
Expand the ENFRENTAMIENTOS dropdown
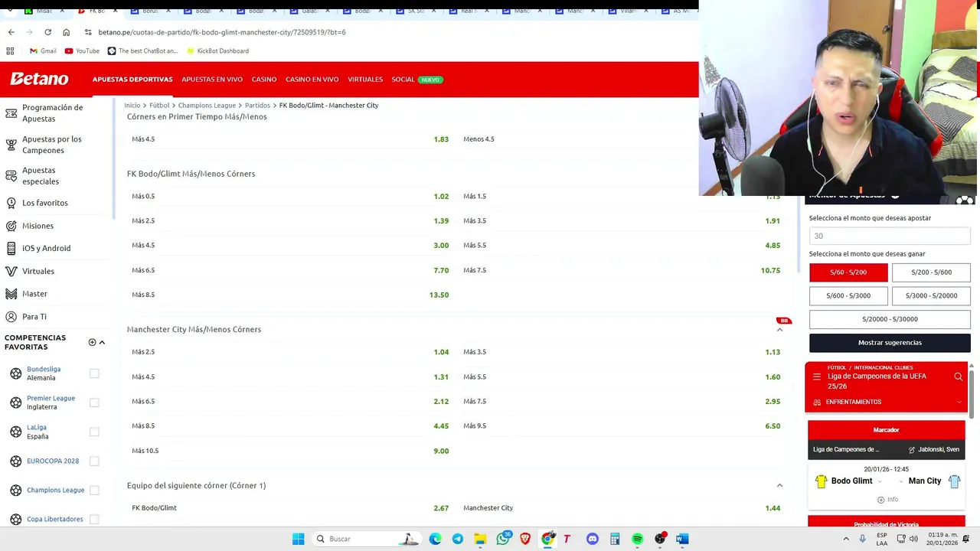coord(959,402)
